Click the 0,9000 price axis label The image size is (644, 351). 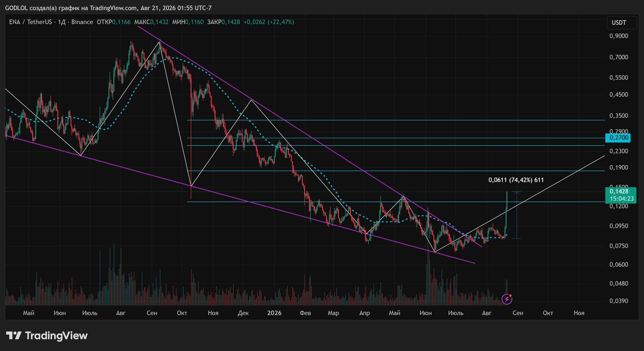pos(619,36)
